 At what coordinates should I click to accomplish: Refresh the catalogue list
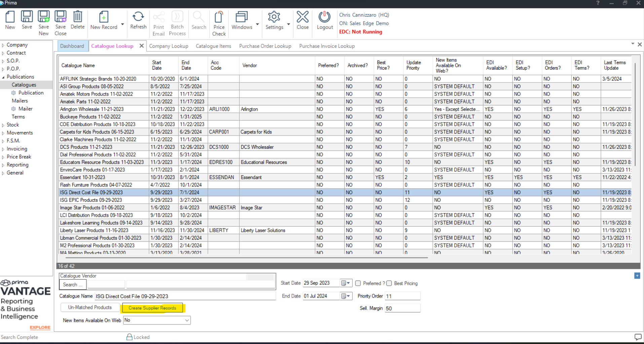(138, 17)
